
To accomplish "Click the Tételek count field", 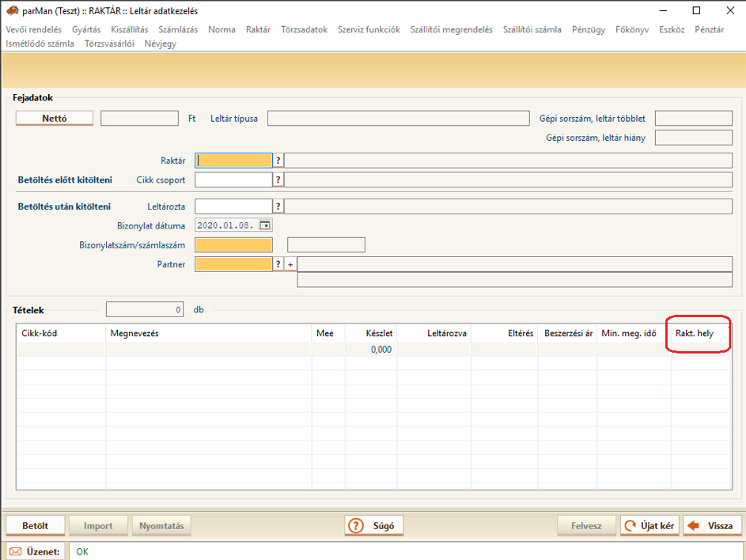I will pyautogui.click(x=145, y=309).
